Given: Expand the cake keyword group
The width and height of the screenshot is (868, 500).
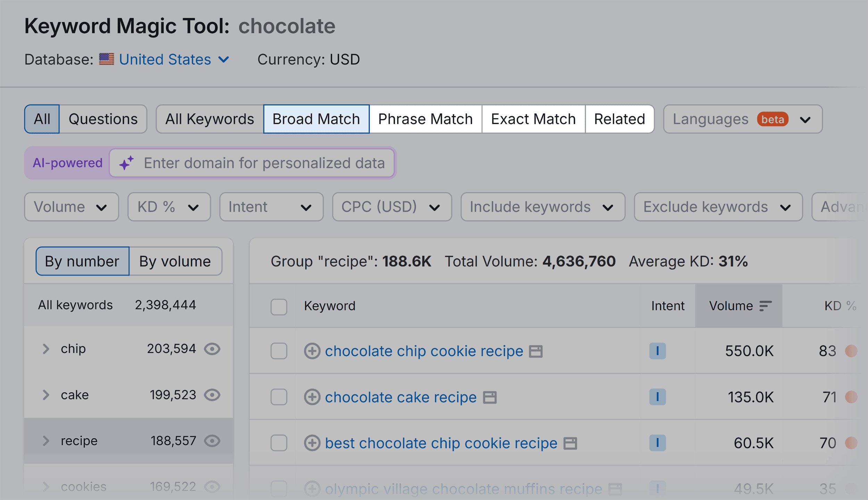Looking at the screenshot, I should (45, 395).
